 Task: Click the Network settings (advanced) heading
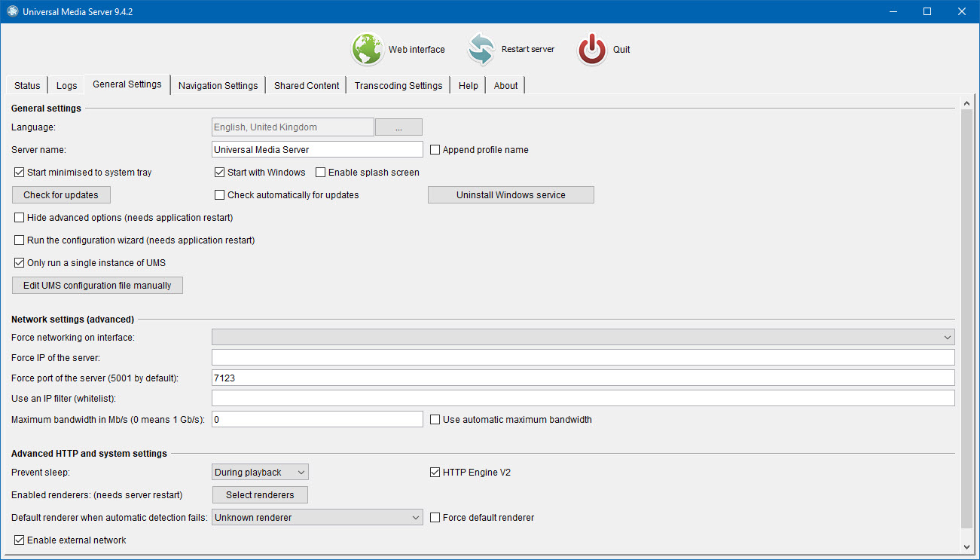tap(73, 320)
